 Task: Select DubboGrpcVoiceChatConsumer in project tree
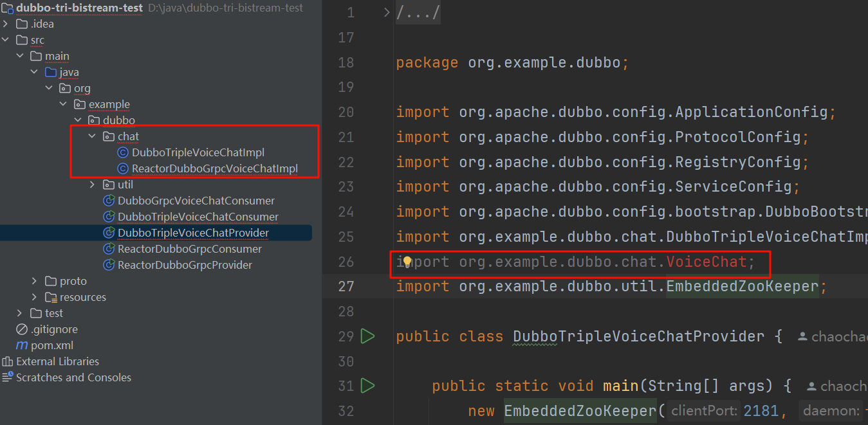pyautogui.click(x=196, y=201)
